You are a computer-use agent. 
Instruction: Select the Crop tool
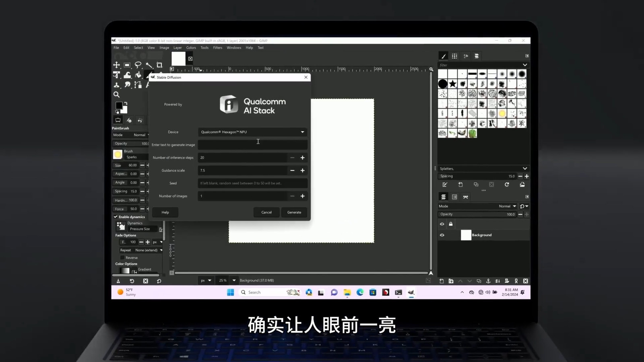click(x=159, y=65)
